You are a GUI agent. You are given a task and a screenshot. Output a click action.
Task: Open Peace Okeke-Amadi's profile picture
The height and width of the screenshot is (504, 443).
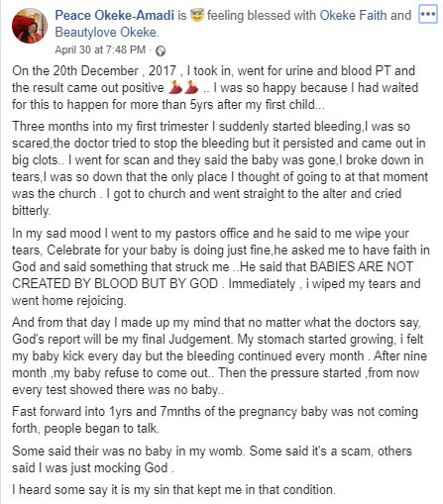(30, 26)
